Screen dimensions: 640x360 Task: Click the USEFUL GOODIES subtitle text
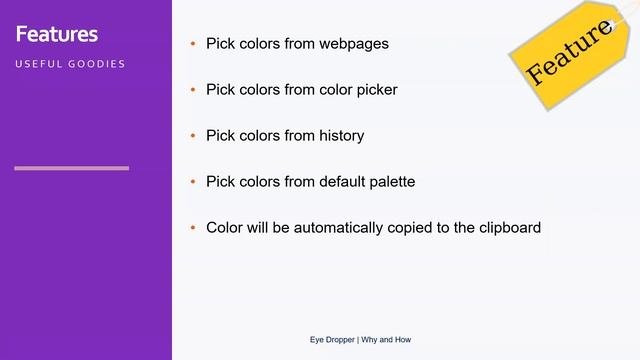(70, 64)
